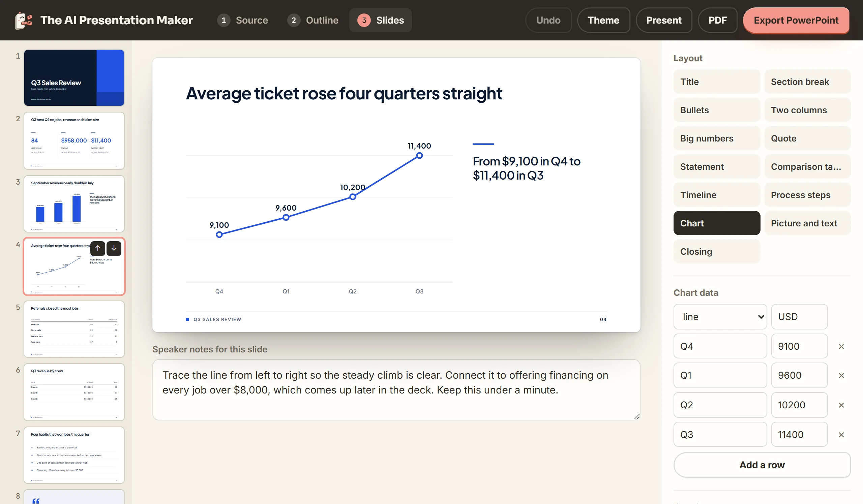Pick the Process steps layout
Screen dimensions: 863x504
(x=807, y=195)
